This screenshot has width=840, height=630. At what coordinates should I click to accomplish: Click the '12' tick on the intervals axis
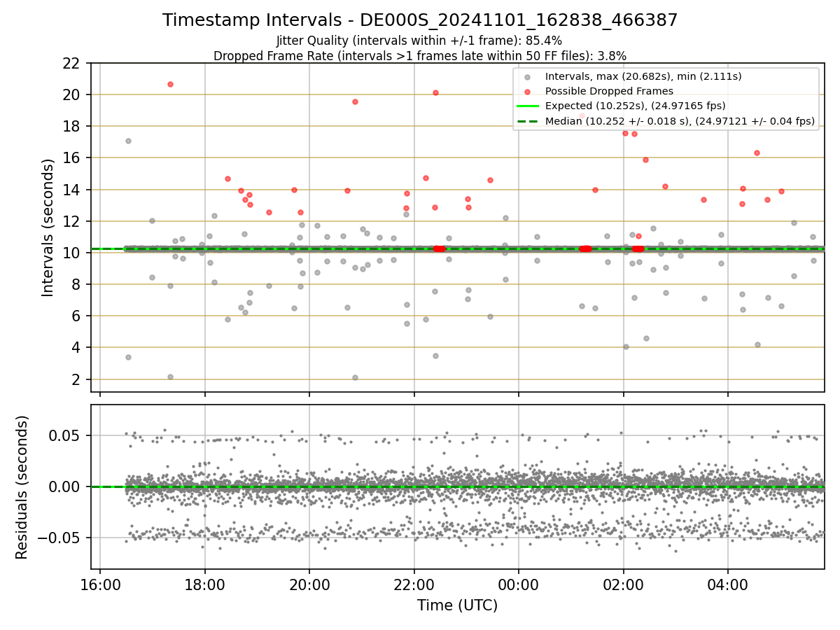pos(71,221)
